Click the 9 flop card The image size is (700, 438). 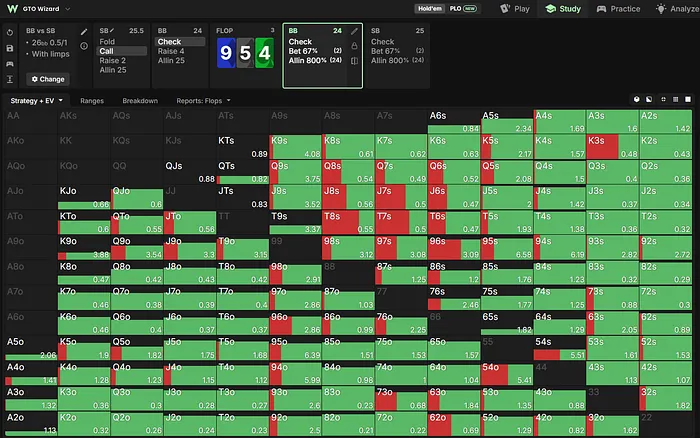pyautogui.click(x=226, y=53)
